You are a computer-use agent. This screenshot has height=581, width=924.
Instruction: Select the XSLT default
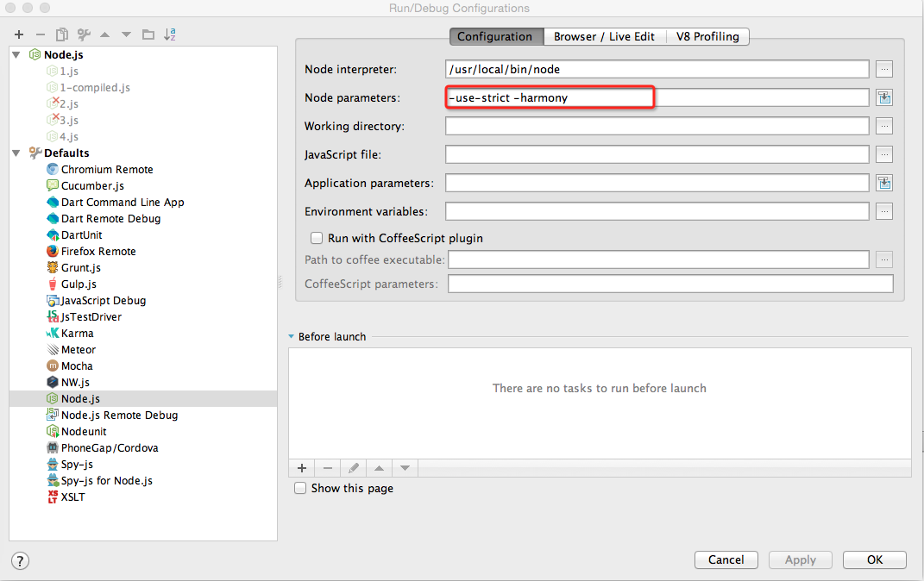pos(72,497)
